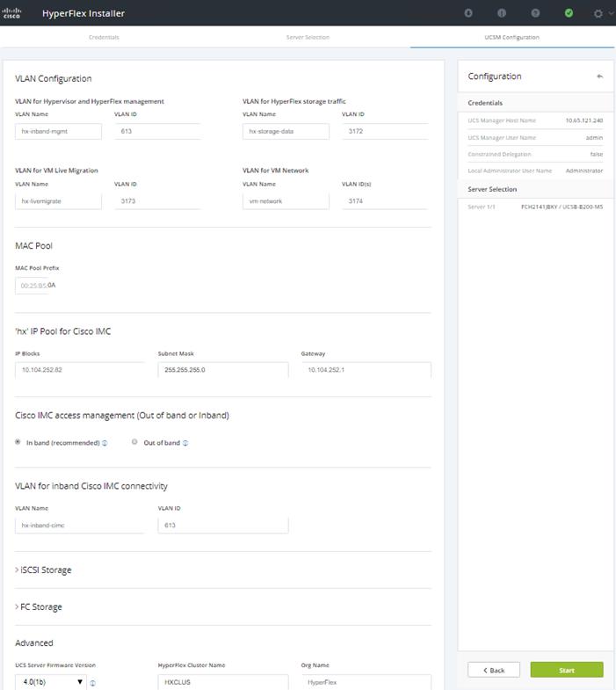Go to the Server Selection step tab
The width and height of the screenshot is (616, 690).
coord(308,38)
